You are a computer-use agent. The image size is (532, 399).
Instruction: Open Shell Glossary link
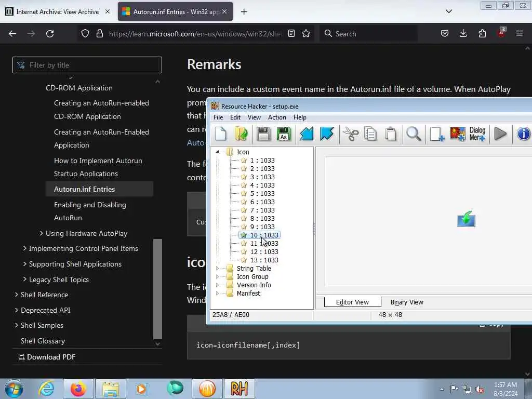pos(43,341)
